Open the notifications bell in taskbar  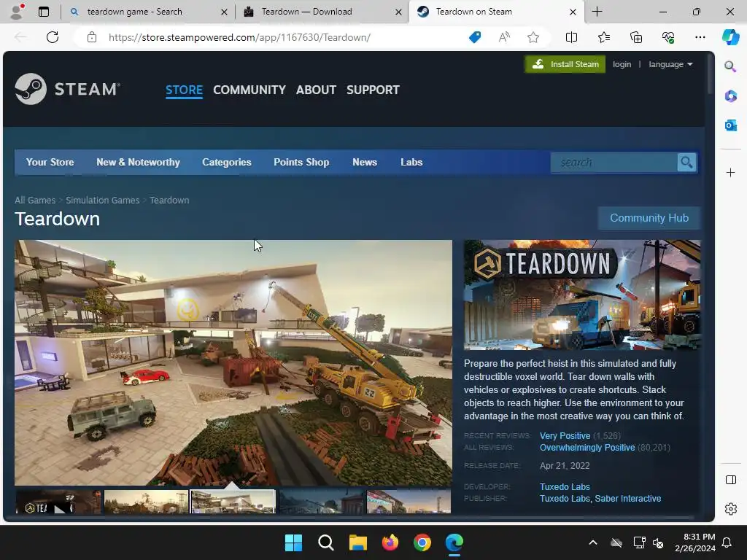pyautogui.click(x=727, y=542)
